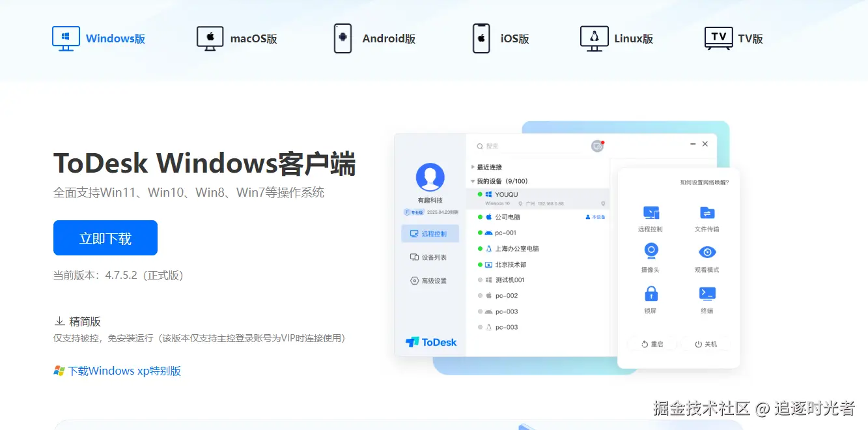Image resolution: width=868 pixels, height=430 pixels.
Task: Open 下载Windows xp特别版 link
Action: pos(124,371)
